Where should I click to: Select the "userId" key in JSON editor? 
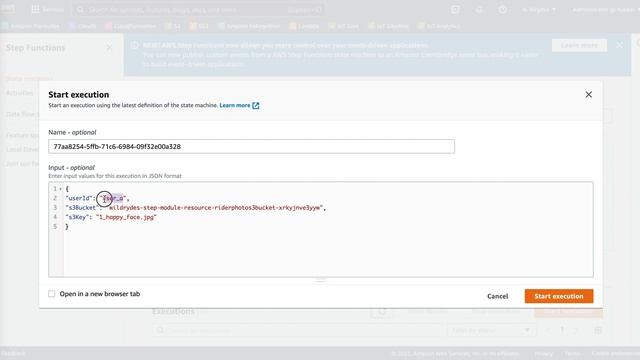pyautogui.click(x=79, y=198)
